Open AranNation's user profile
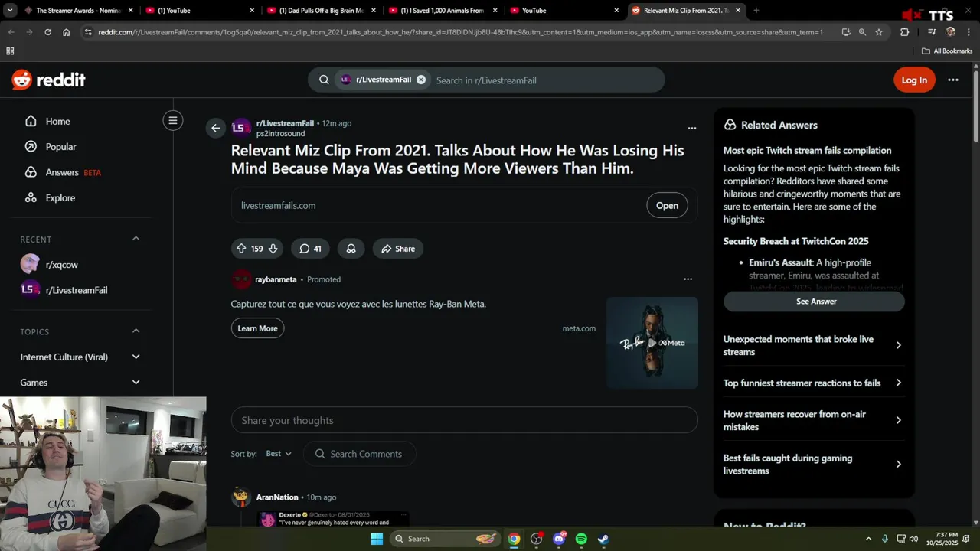The image size is (980, 551). coord(277,497)
